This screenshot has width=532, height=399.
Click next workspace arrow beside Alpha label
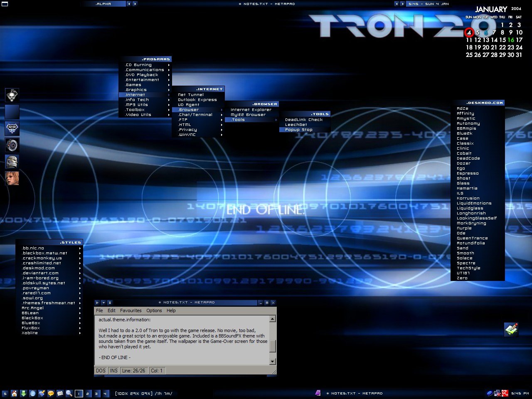click(x=135, y=4)
